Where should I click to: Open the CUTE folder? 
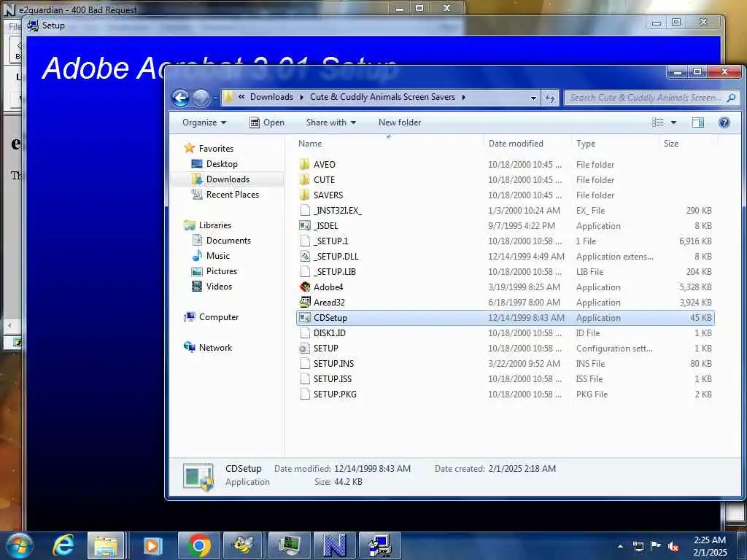pos(324,180)
